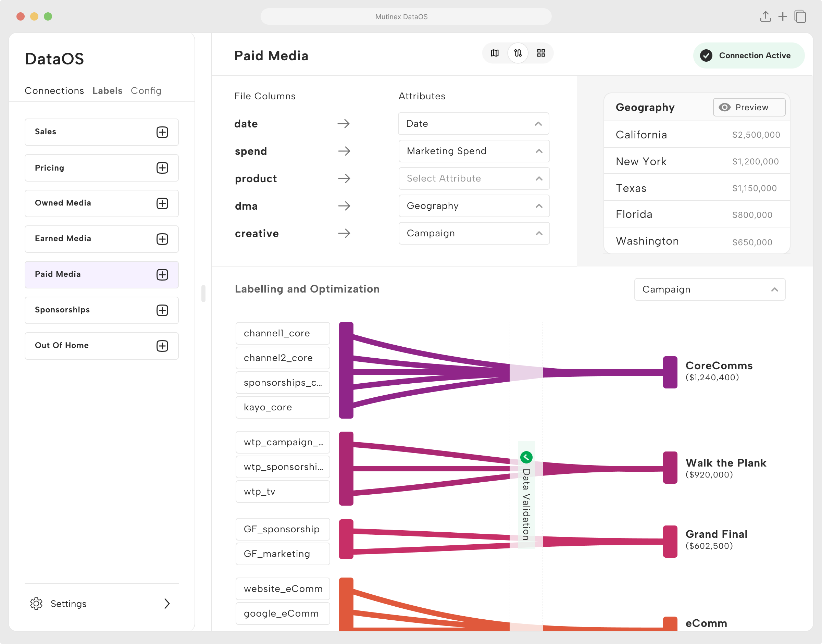Open the Select Attribute dropdown for product

point(474,178)
